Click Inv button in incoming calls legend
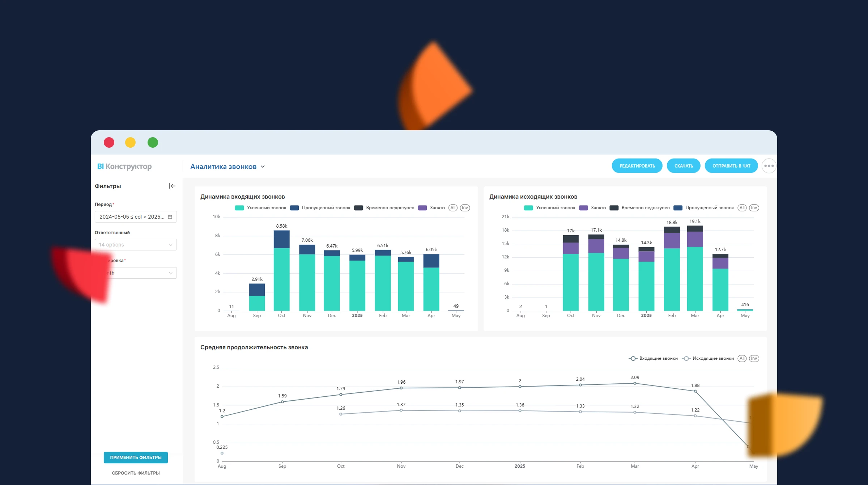This screenshot has width=868, height=485. pyautogui.click(x=465, y=208)
